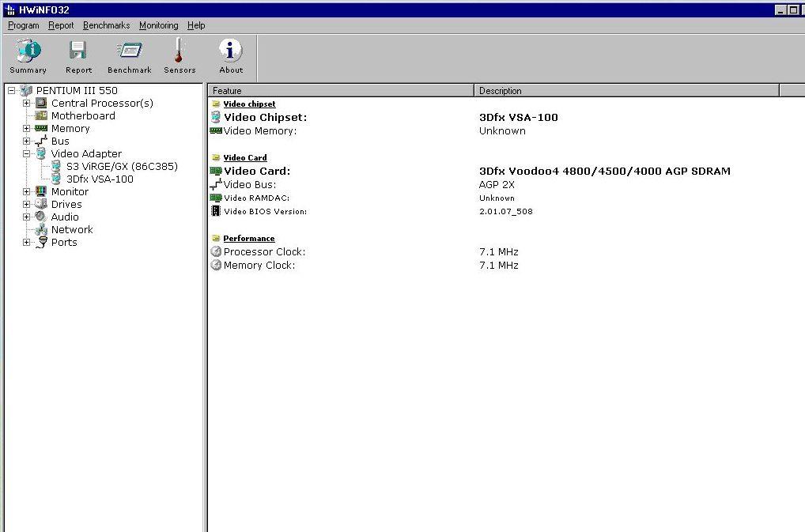
Task: Click the Video Card section heading
Action: [x=245, y=157]
